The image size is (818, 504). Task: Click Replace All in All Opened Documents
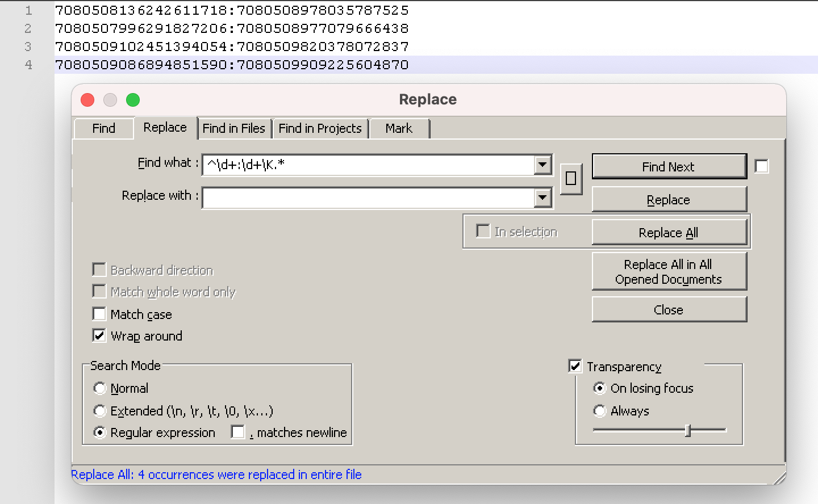pos(669,272)
